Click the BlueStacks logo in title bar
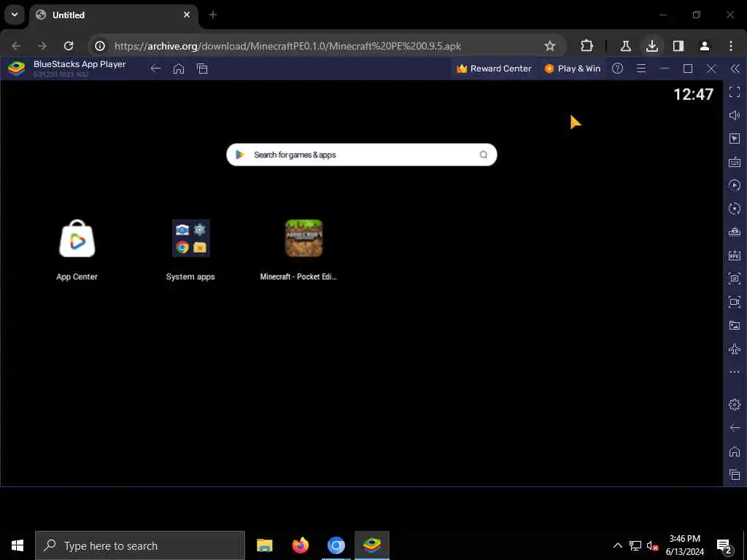Screen dimensions: 747x560 tap(16, 69)
